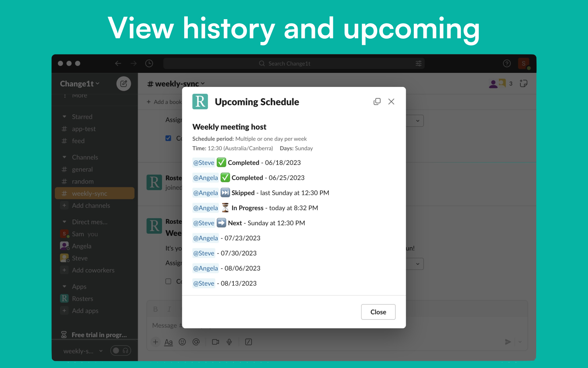The height and width of the screenshot is (368, 588).
Task: Click the mention @ icon
Action: [196, 342]
